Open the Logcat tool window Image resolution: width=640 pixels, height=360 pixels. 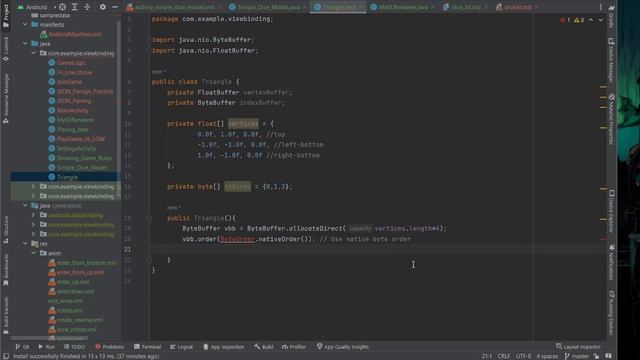[x=181, y=347]
